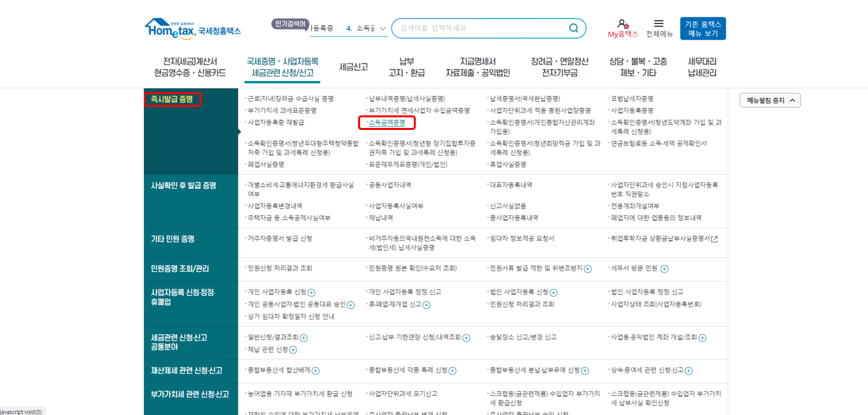
Task: Expand plus icon beside 종합부동산세 합산배제
Action: 316,371
